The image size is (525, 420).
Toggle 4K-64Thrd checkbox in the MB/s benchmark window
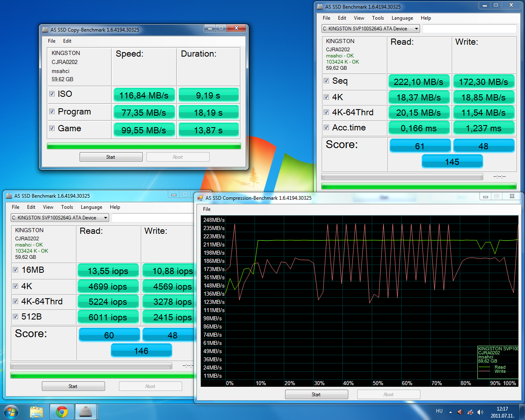[326, 112]
